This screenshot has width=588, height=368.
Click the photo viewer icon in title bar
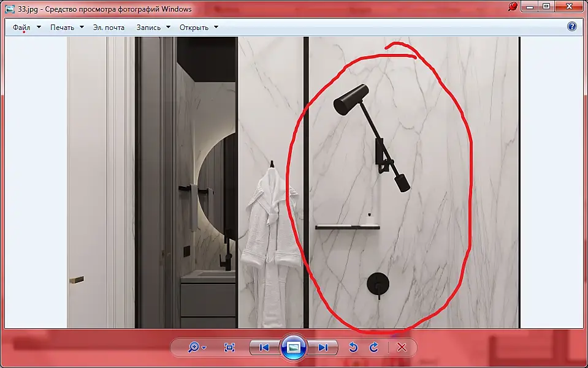pyautogui.click(x=10, y=9)
